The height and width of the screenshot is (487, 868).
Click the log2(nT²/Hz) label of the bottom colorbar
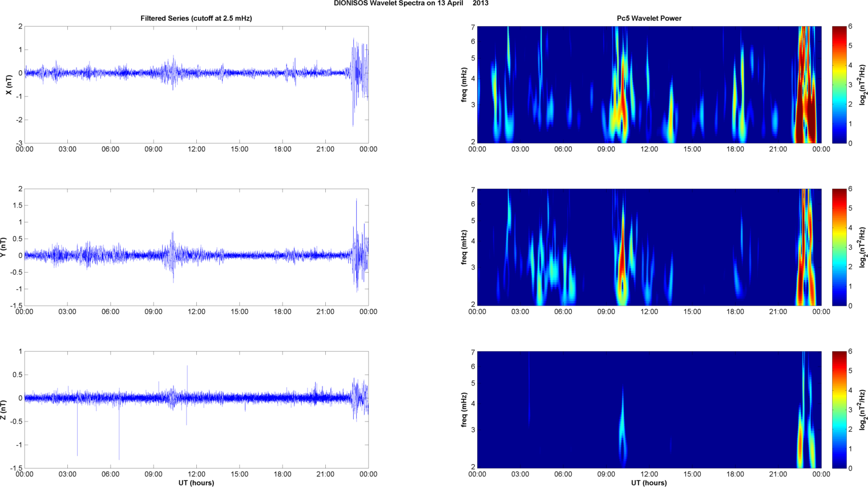pyautogui.click(x=863, y=410)
